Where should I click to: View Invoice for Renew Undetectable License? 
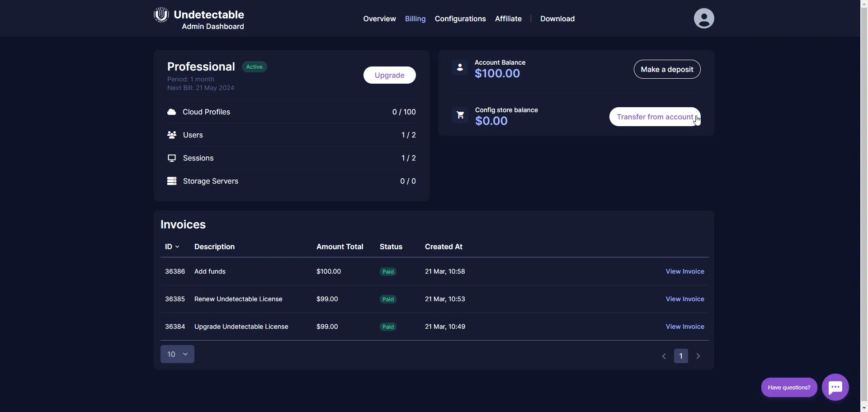(685, 299)
